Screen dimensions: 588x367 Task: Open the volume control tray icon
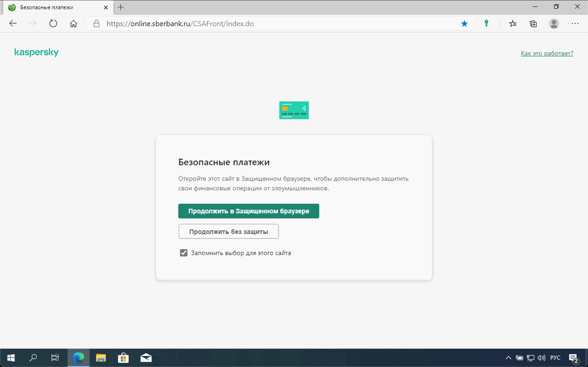542,358
